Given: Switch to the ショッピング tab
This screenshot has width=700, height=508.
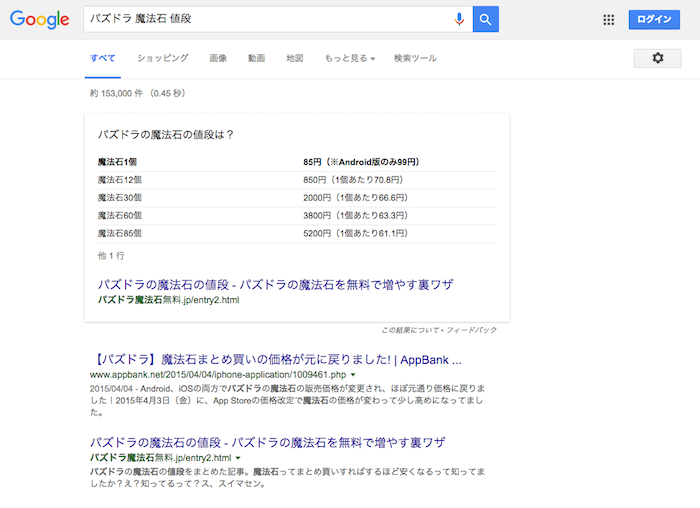Looking at the screenshot, I should point(162,58).
